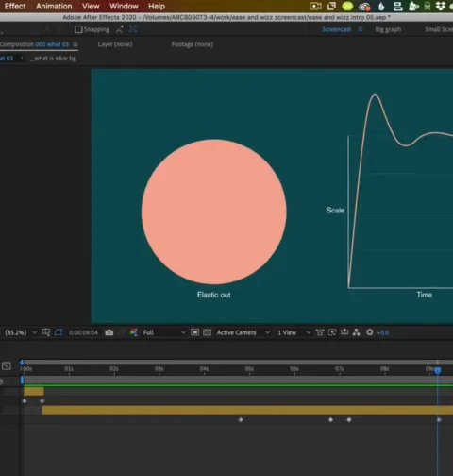Click the snapping collapsed compositions icon

tap(133, 29)
